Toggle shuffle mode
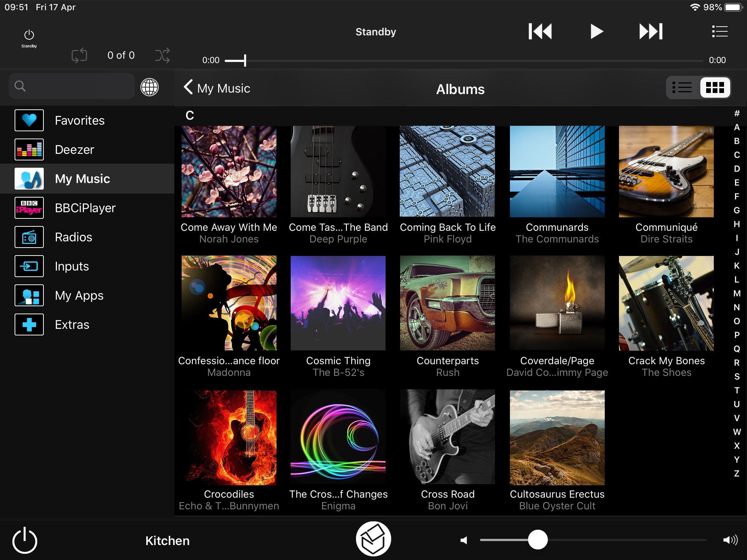747x560 pixels. pos(162,55)
